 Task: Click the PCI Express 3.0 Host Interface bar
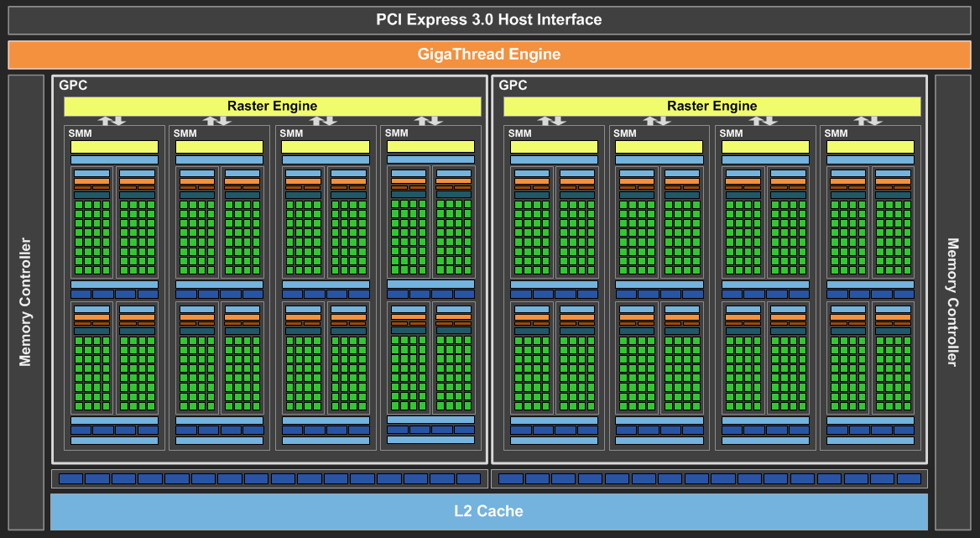489,19
